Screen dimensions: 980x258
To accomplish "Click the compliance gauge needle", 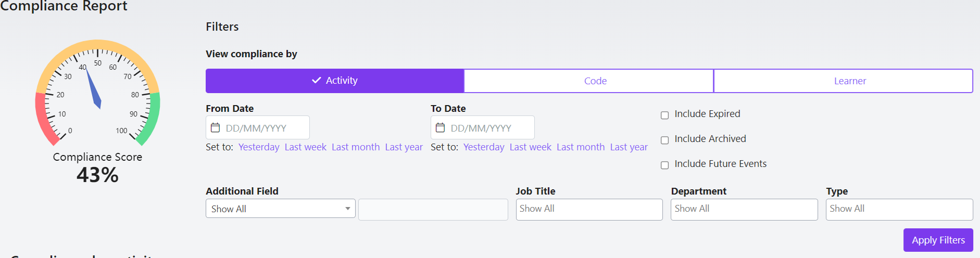I will click(93, 88).
